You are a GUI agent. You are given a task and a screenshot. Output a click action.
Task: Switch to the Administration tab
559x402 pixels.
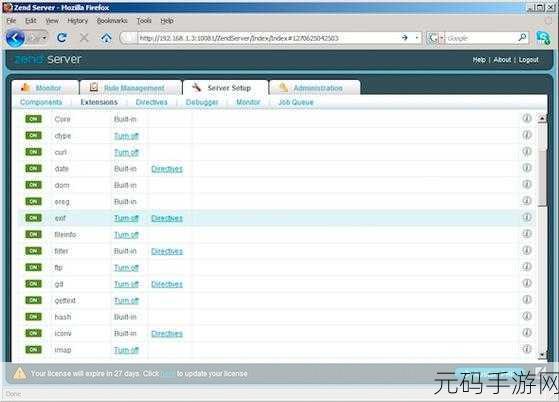[x=315, y=87]
